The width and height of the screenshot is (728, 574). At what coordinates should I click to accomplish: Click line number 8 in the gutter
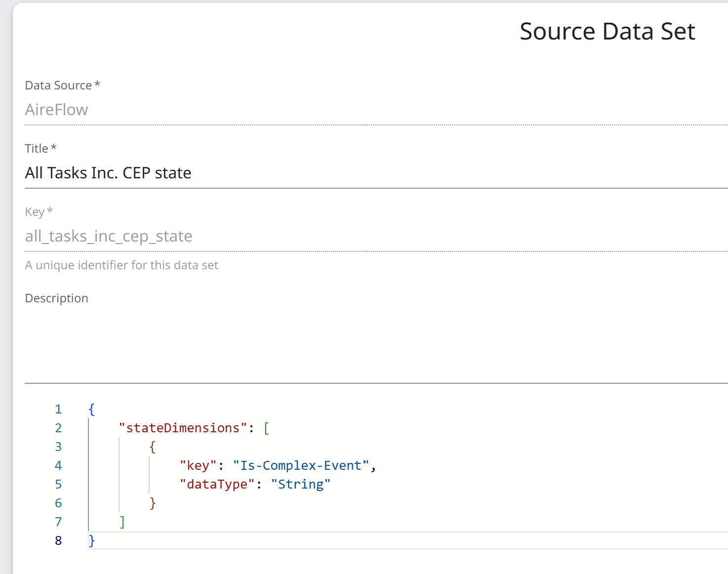click(x=58, y=540)
